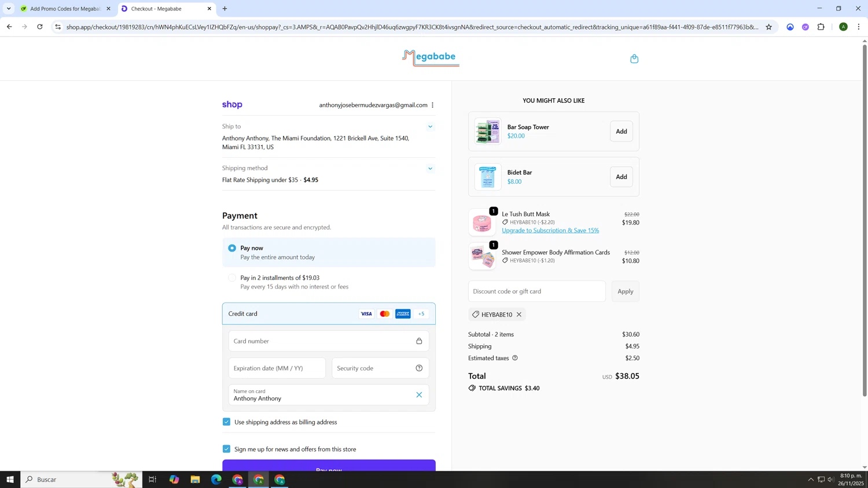Image resolution: width=868 pixels, height=488 pixels.
Task: Reload the checkout page
Action: pyautogui.click(x=40, y=27)
